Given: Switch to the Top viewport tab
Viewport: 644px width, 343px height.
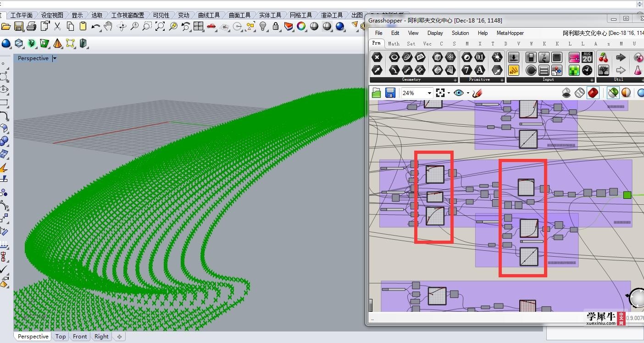Looking at the screenshot, I should pyautogui.click(x=61, y=337).
